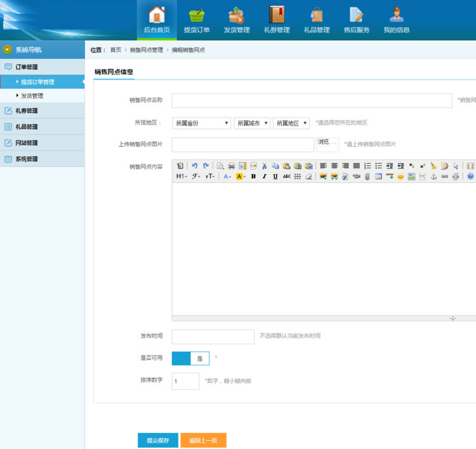Apply bold formatting in the editor
This screenshot has height=449, width=476.
coord(253,177)
